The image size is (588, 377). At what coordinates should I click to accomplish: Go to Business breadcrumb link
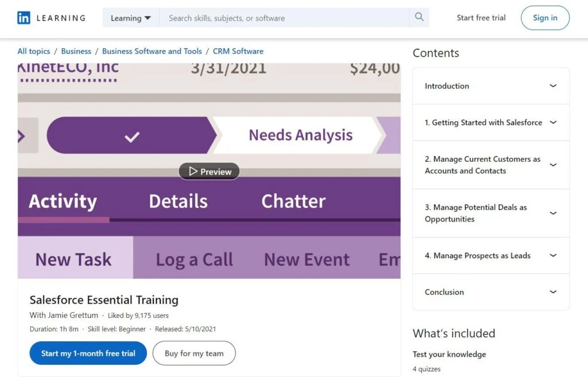pyautogui.click(x=76, y=51)
